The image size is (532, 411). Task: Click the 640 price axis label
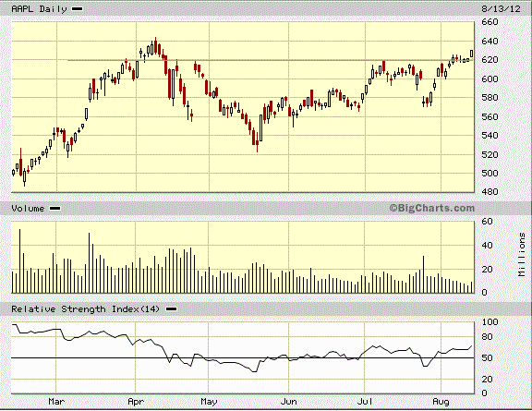click(490, 42)
